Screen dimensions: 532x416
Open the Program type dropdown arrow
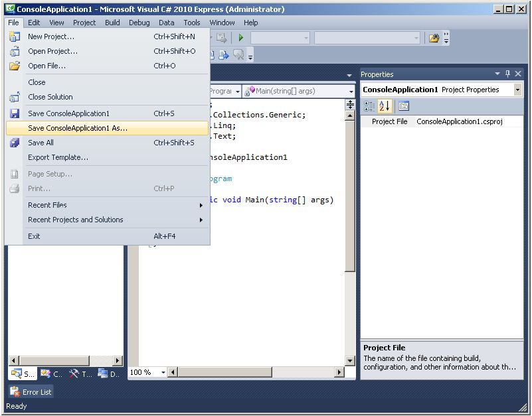[x=238, y=91]
